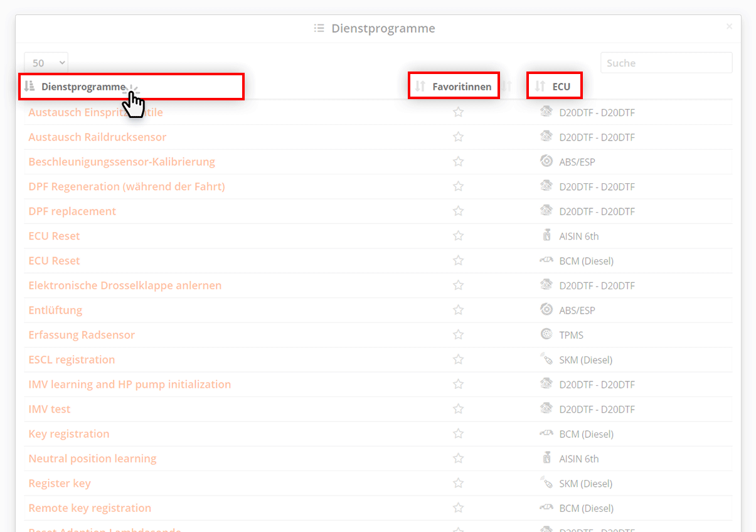The height and width of the screenshot is (532, 756).
Task: Select the ECU column header
Action: click(x=563, y=85)
